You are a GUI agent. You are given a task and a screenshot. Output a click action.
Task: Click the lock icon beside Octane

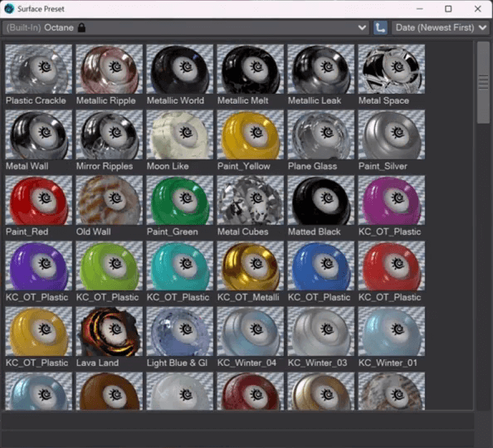point(81,27)
